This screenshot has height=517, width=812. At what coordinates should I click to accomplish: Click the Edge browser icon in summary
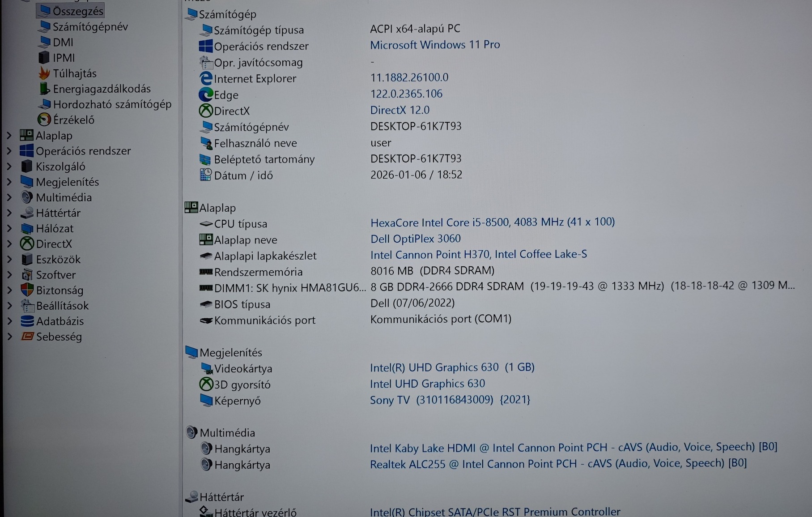pyautogui.click(x=206, y=94)
